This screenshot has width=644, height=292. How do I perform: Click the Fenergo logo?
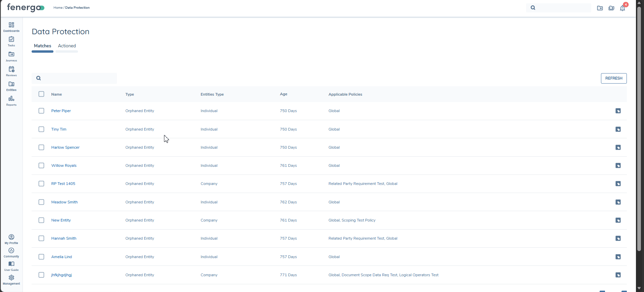pyautogui.click(x=26, y=8)
